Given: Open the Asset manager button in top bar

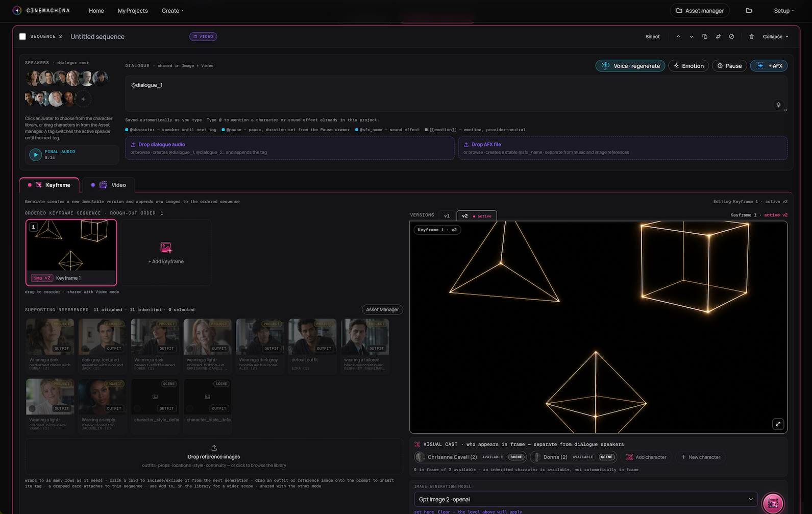Looking at the screenshot, I should tap(700, 11).
